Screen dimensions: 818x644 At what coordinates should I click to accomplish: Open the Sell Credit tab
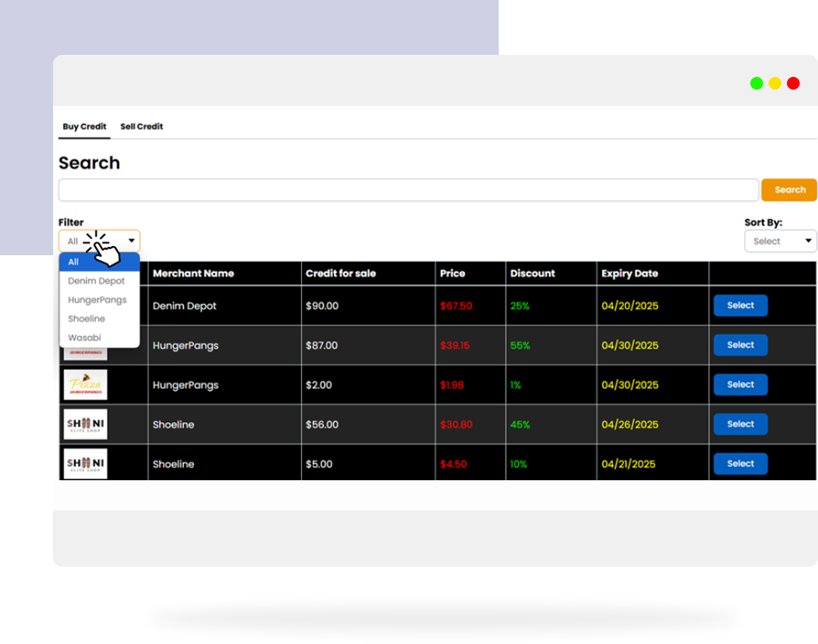[142, 126]
